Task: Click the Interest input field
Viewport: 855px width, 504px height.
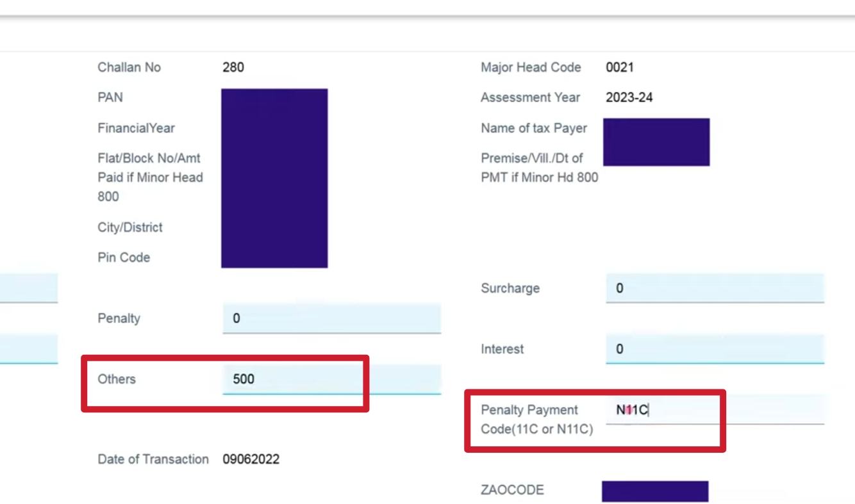Action: point(715,349)
